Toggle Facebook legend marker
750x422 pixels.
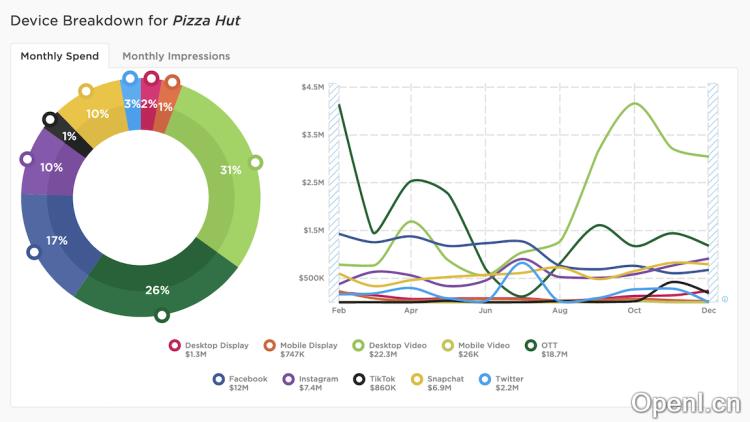click(x=218, y=380)
